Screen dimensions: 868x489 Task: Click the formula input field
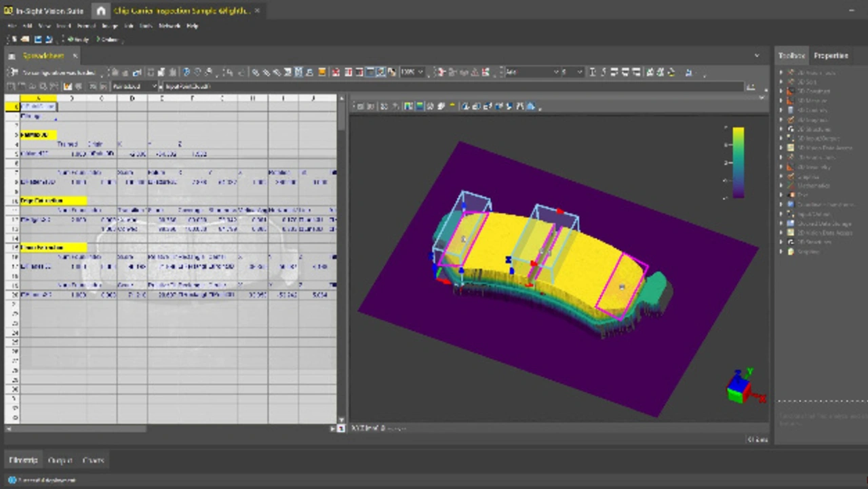pos(448,87)
